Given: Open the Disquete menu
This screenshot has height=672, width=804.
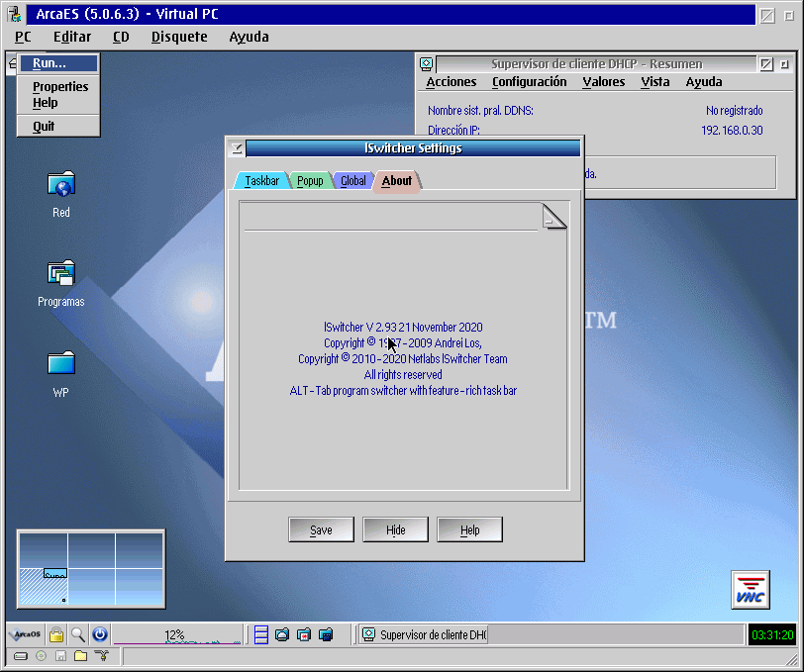Looking at the screenshot, I should tap(179, 37).
